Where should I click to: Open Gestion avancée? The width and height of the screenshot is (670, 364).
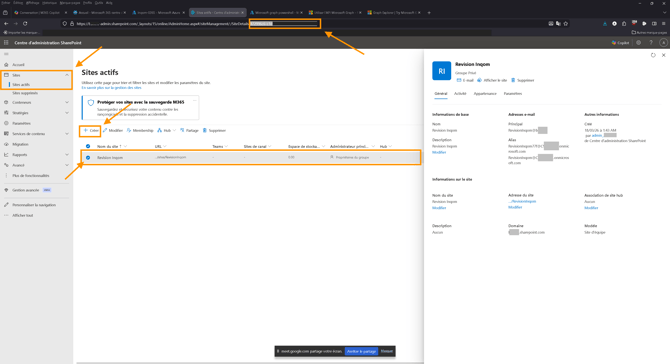pos(26,190)
